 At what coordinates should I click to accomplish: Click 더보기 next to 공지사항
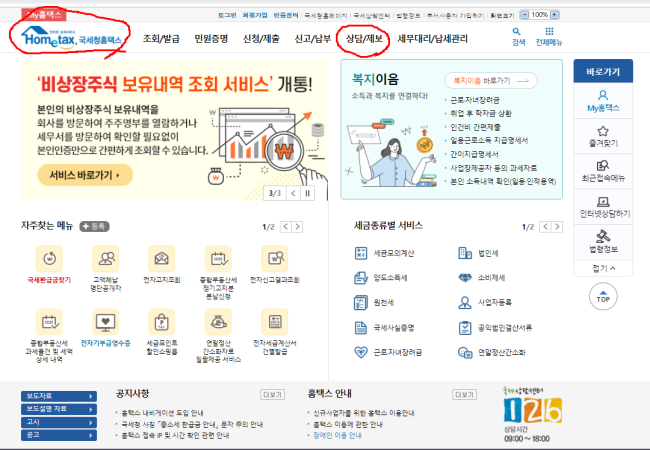coord(273,394)
